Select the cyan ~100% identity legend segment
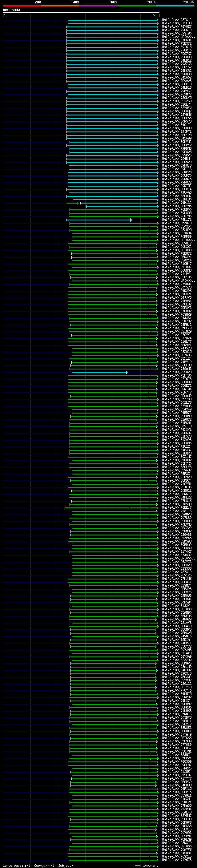 tap(175, 6)
